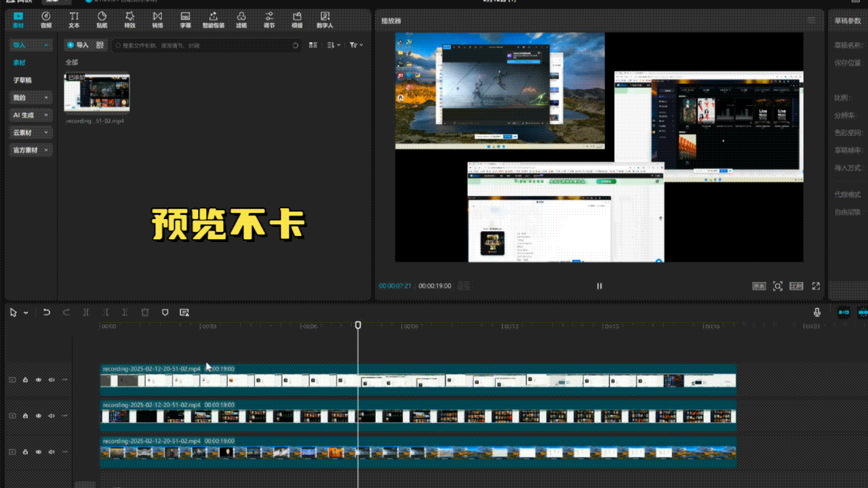Screen dimensions: 868x488
Task: Open the 贴纸 (Stickers) panel
Action: (102, 19)
